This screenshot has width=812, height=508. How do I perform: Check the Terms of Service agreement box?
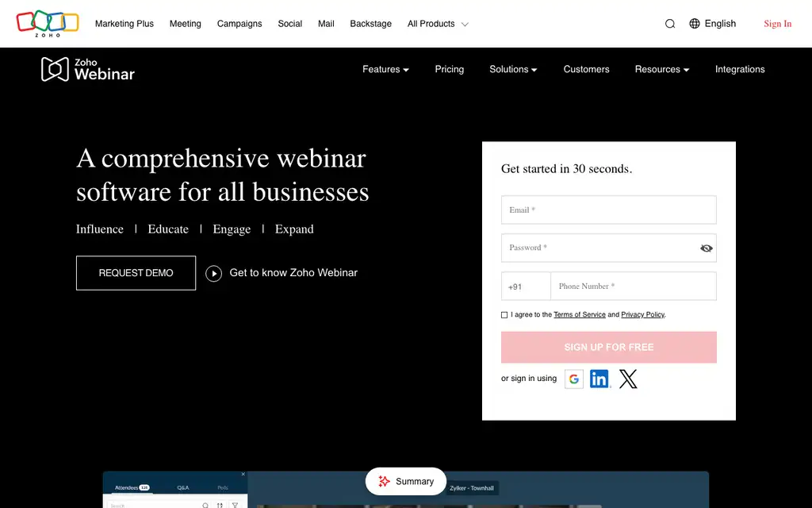(504, 314)
